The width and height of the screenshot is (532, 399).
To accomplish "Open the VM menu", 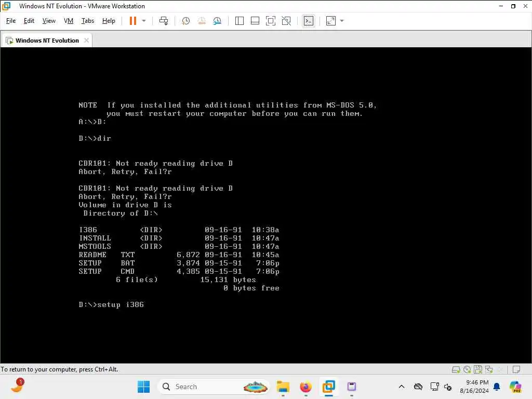I will point(69,21).
